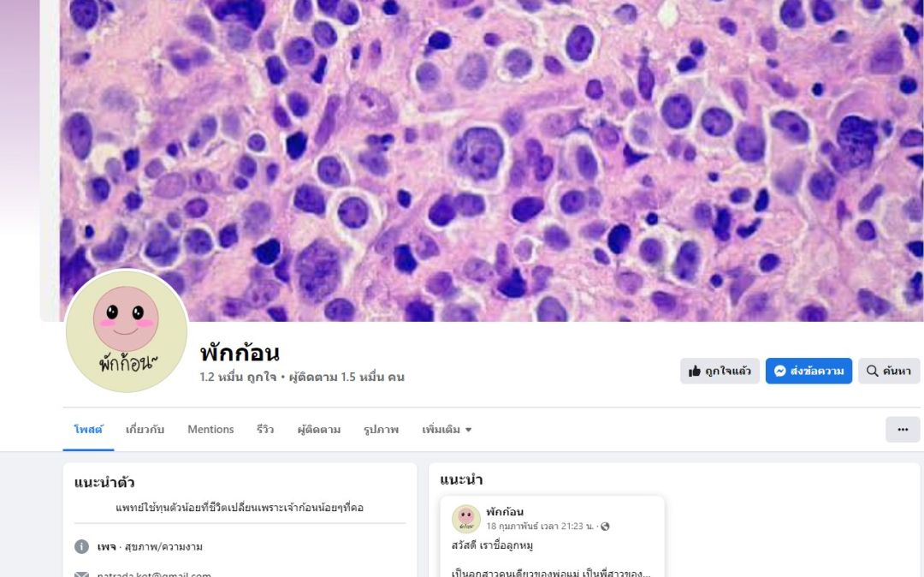Open the 18 กุมภาพันธ์ post timestamp link
The image size is (924, 577).
click(x=540, y=526)
